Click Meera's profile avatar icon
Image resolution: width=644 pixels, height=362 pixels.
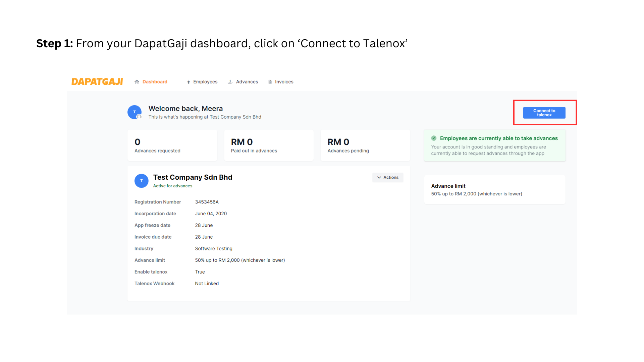(135, 112)
